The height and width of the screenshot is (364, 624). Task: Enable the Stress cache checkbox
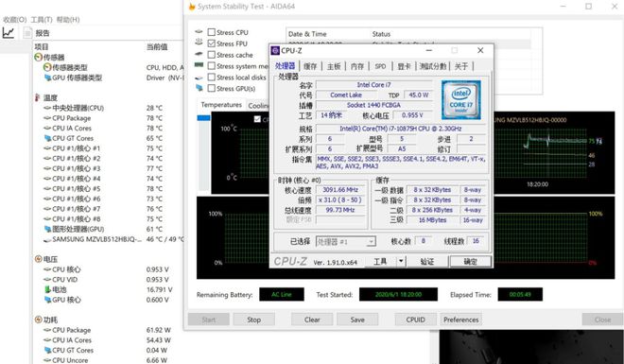point(212,55)
